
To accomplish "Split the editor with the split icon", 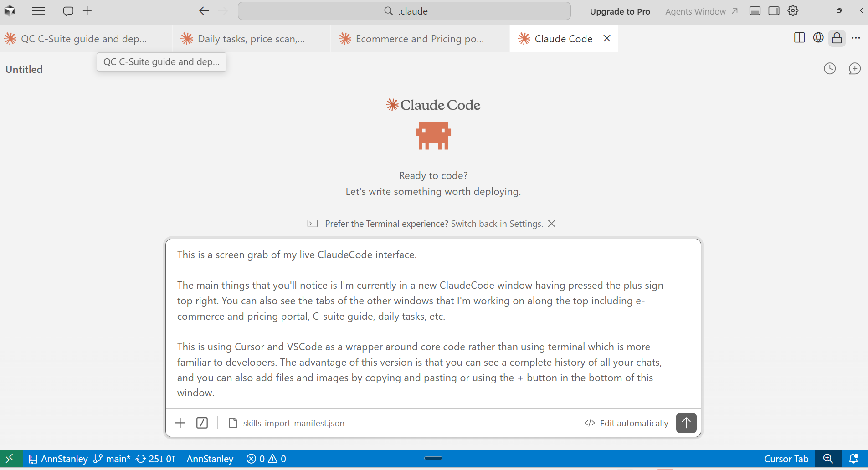I will pos(799,38).
